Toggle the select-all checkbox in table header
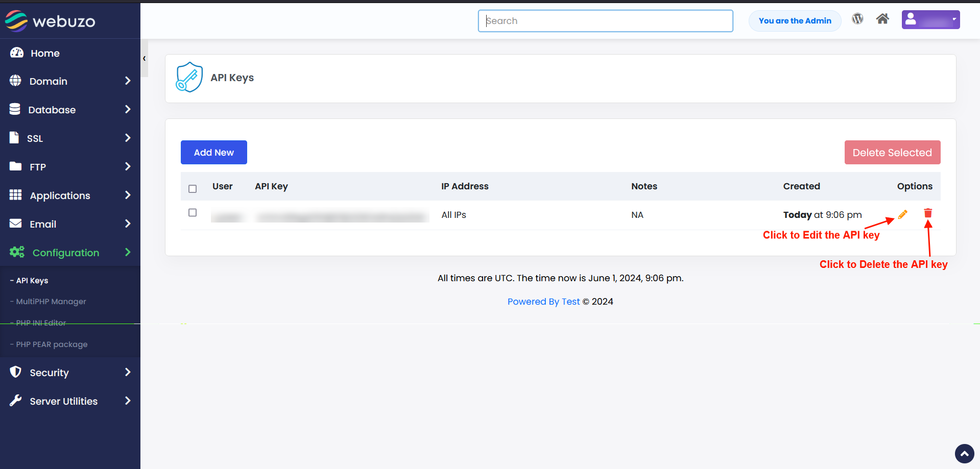Image resolution: width=980 pixels, height=469 pixels. [193, 189]
